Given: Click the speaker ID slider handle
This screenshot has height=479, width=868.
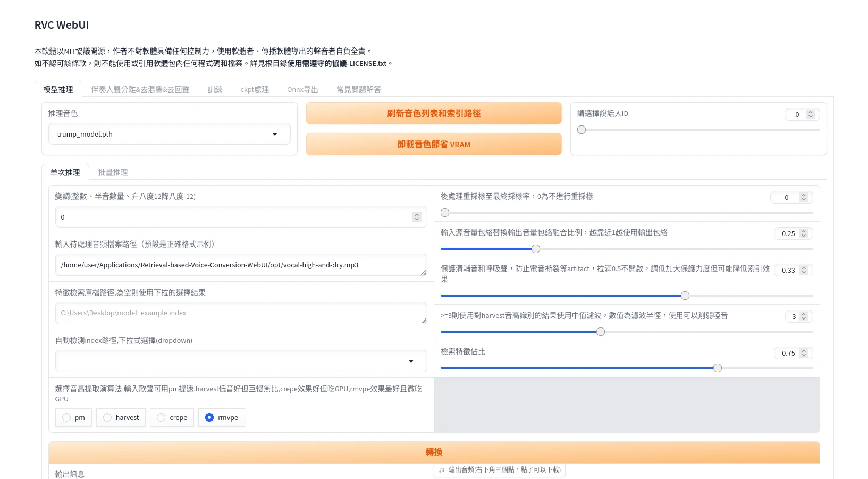Looking at the screenshot, I should 582,130.
